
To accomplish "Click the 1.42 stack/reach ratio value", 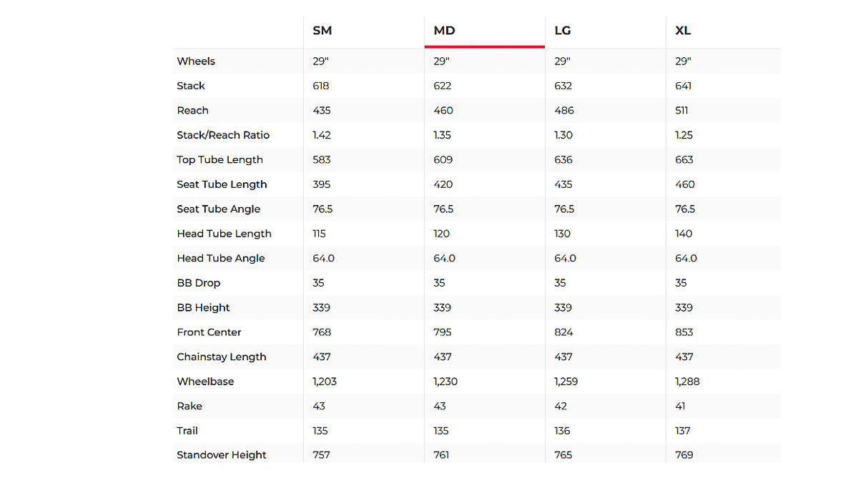I will click(x=322, y=135).
